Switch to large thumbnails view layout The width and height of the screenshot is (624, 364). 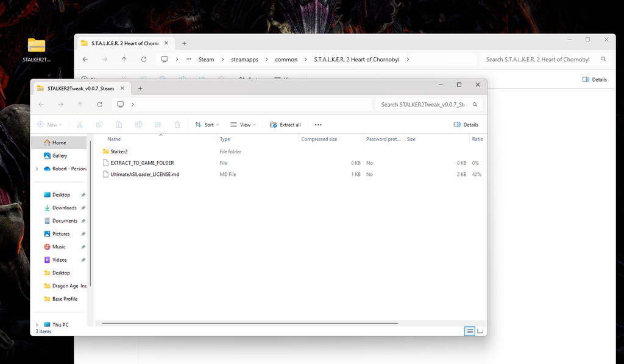coord(480,331)
